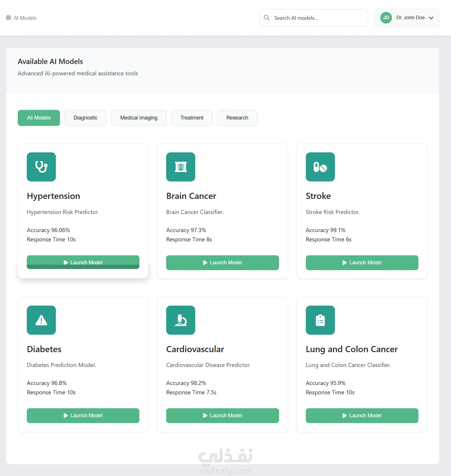Click the 'Diabetes Prediction Model.' description
451x476 pixels.
61,365
